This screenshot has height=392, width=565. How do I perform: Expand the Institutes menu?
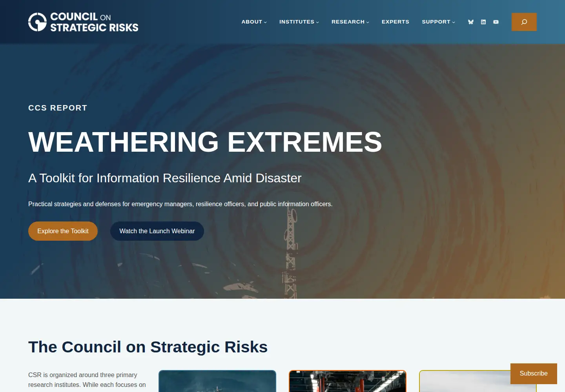[299, 22]
